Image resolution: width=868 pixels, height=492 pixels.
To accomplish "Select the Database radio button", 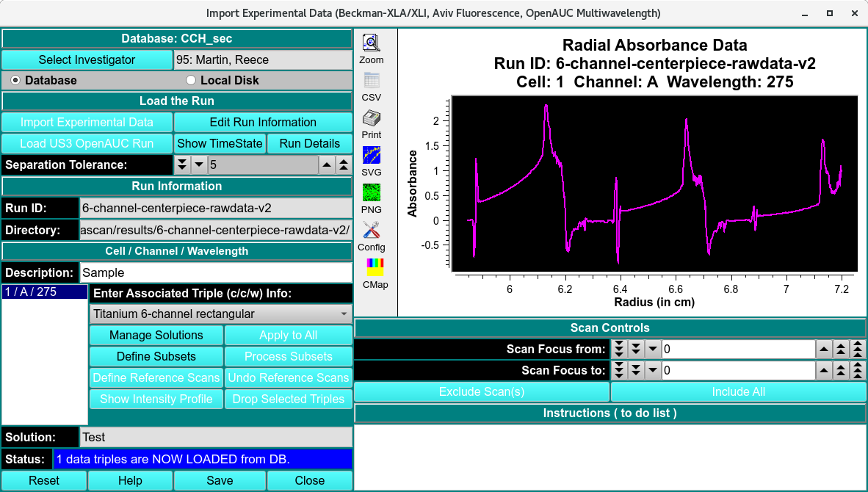I will 15,80.
